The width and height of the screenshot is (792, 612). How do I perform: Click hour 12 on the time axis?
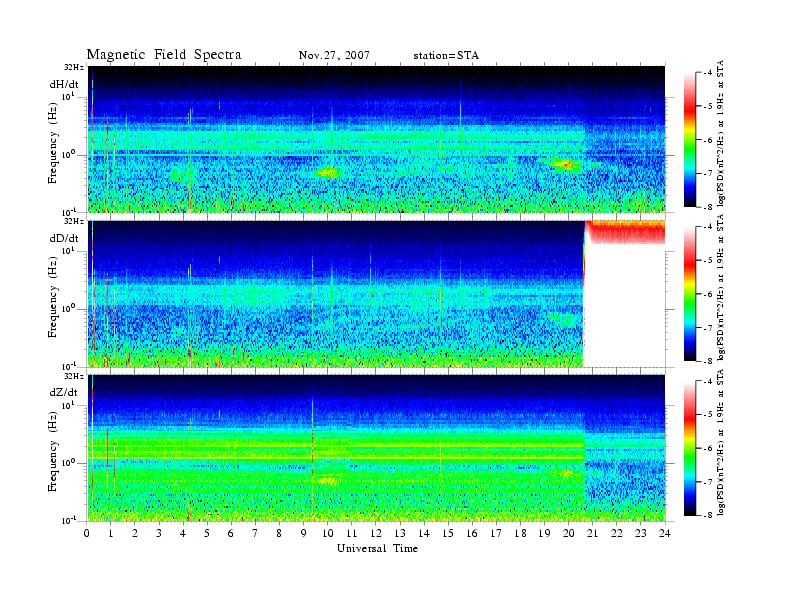[376, 533]
